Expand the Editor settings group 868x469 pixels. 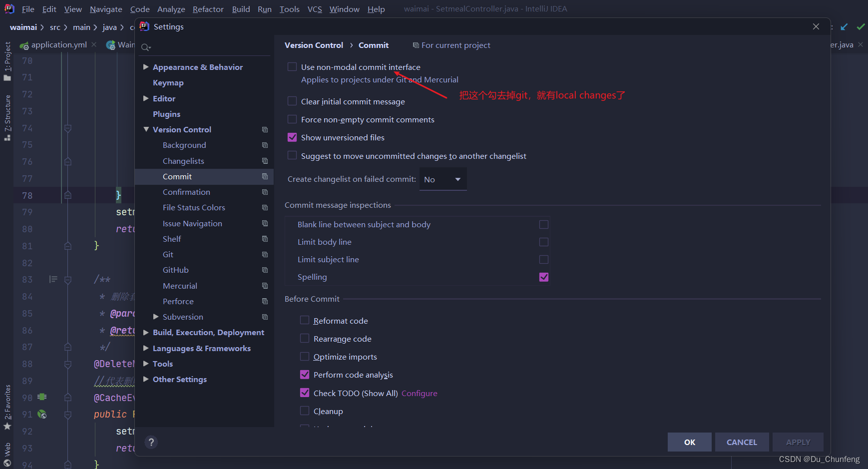(x=146, y=98)
